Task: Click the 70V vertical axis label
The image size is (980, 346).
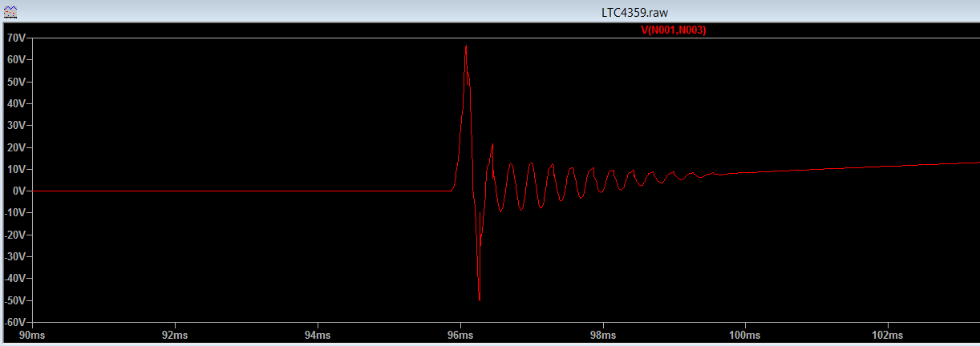Action: pos(18,38)
